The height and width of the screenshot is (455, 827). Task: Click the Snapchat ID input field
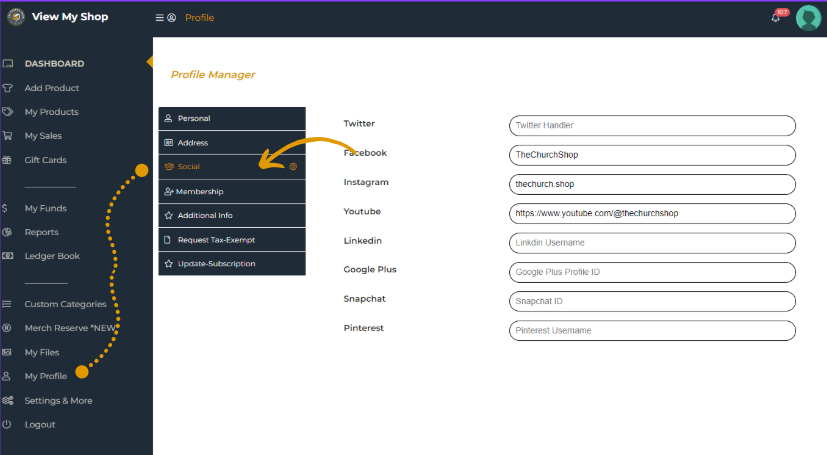click(652, 302)
